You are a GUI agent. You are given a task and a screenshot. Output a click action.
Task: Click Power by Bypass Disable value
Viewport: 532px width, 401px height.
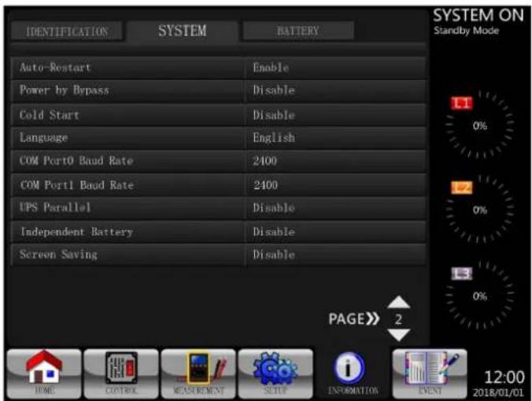click(274, 90)
